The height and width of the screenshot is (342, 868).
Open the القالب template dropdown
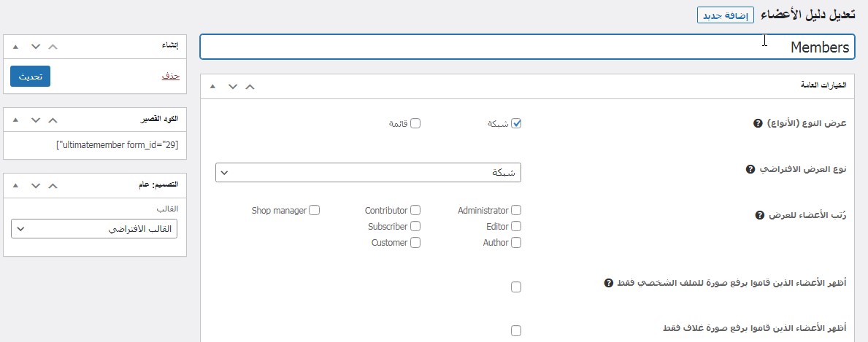pyautogui.click(x=94, y=228)
